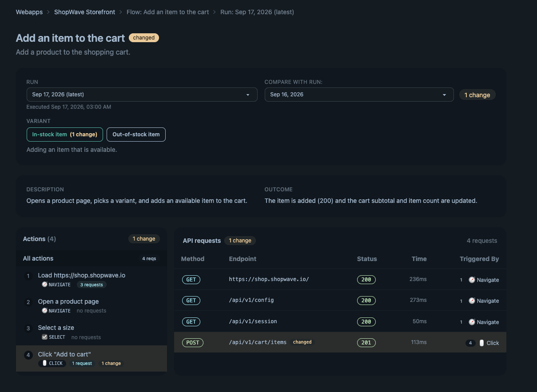Click the mouse icon in the CLICK badge
The height and width of the screenshot is (392, 537).
(44, 363)
